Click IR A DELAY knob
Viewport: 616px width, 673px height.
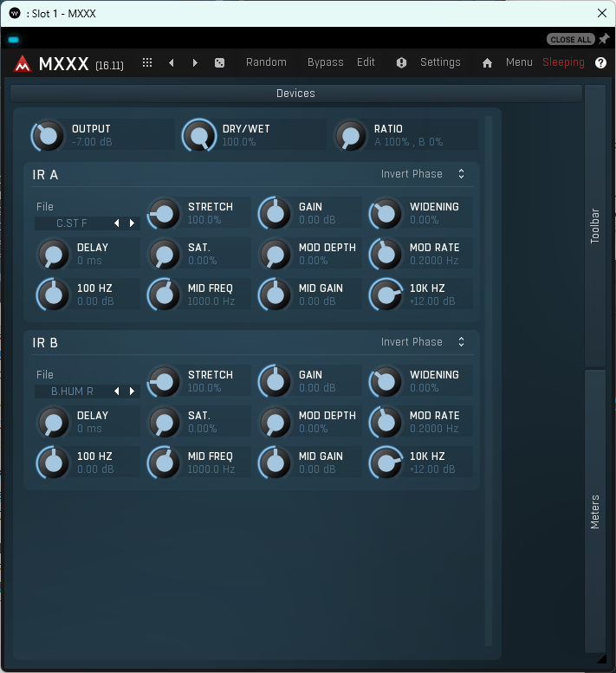[53, 254]
